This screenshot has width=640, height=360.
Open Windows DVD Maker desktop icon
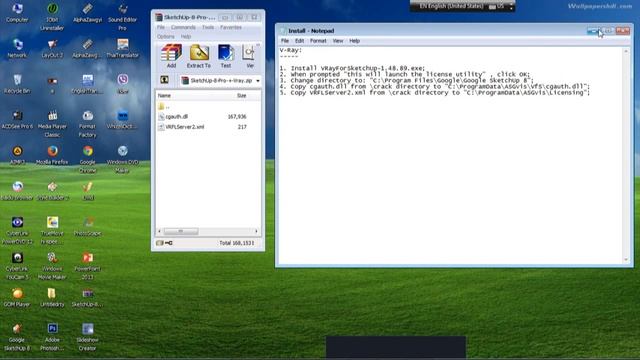(122, 159)
